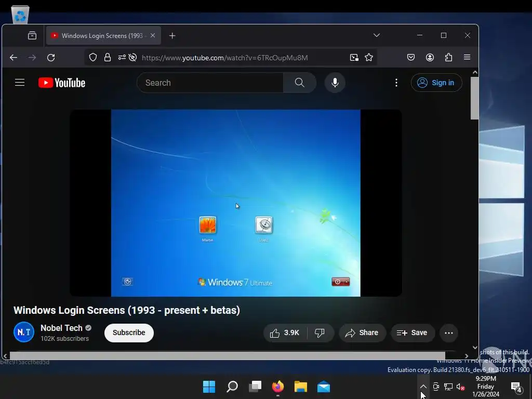
Task: Open picture-in-picture icon in address bar
Action: pyautogui.click(x=354, y=57)
